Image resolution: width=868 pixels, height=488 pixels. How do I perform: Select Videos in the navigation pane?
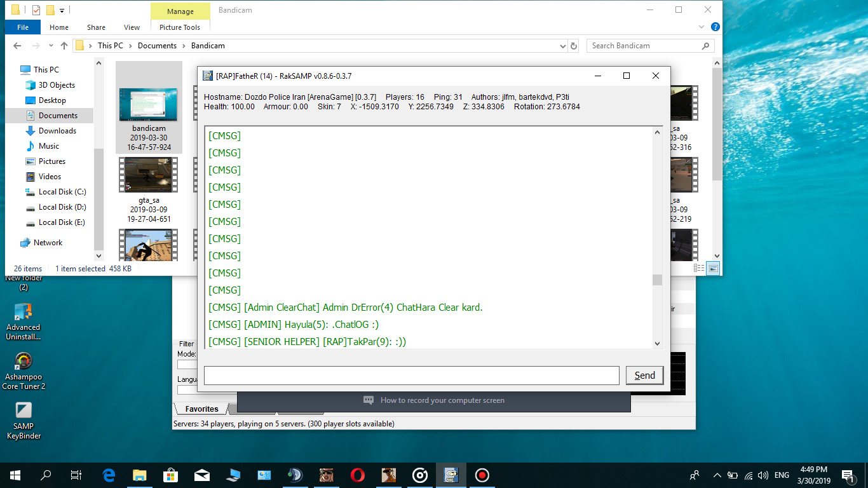[x=50, y=177]
